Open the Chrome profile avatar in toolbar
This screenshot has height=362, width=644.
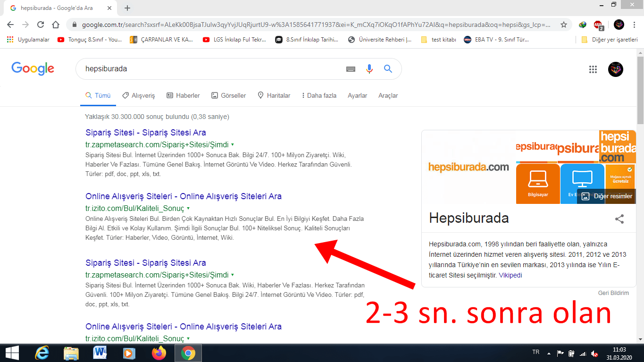coord(619,25)
